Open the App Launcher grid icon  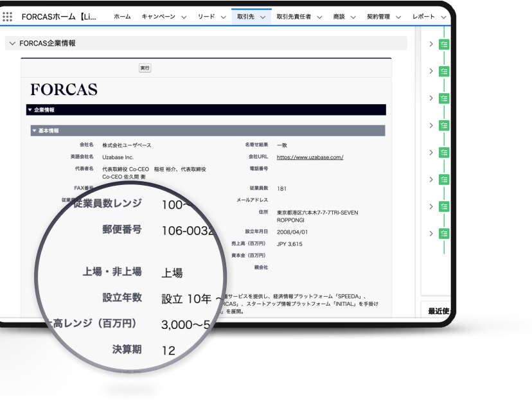tap(7, 17)
